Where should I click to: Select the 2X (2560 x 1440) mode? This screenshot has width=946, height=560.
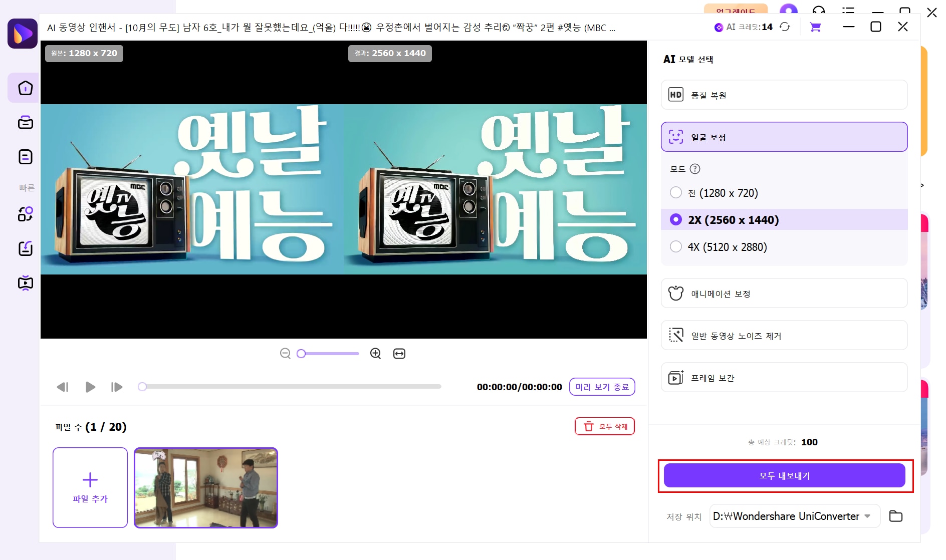[x=676, y=219]
